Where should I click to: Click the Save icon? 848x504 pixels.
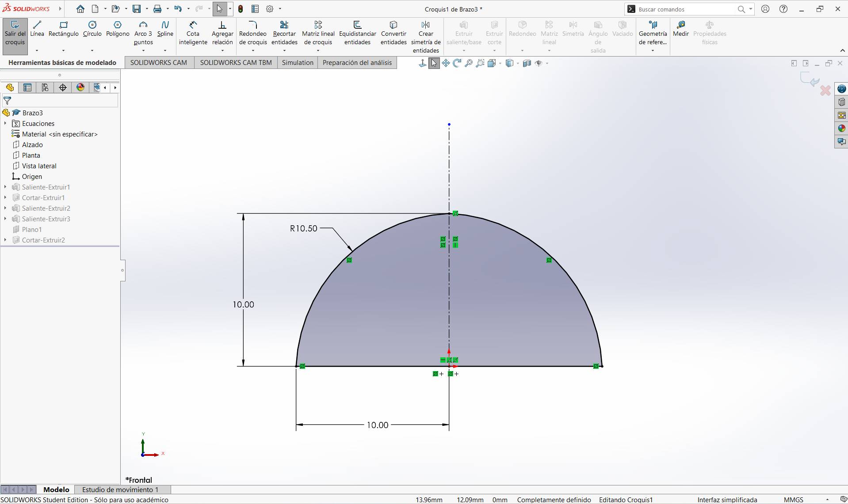(x=137, y=9)
